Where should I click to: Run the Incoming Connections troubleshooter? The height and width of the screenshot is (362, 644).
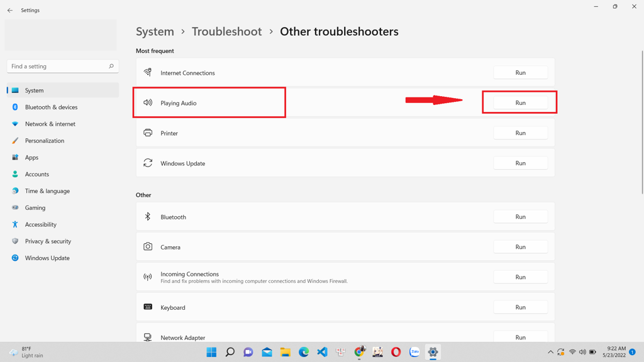point(520,277)
